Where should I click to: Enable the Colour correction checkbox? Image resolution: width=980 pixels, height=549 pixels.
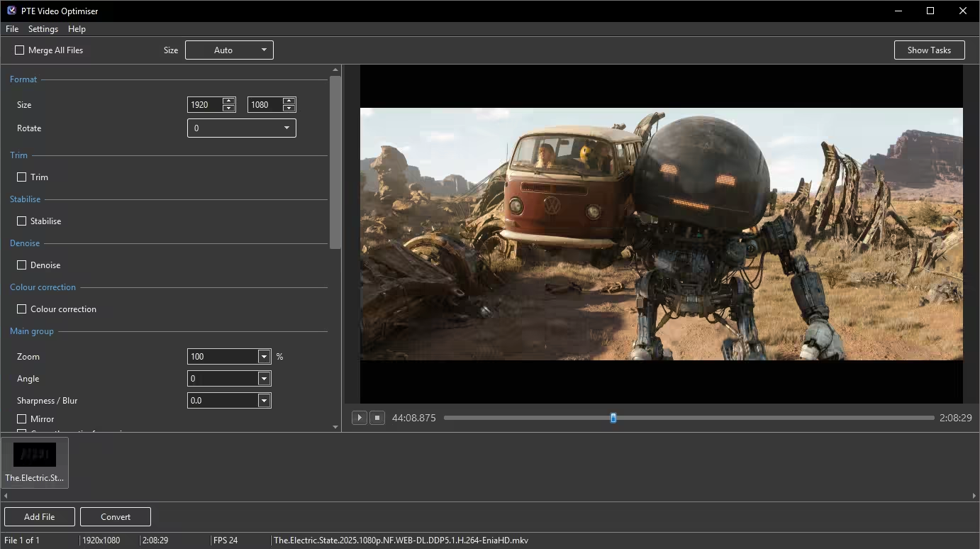(22, 309)
